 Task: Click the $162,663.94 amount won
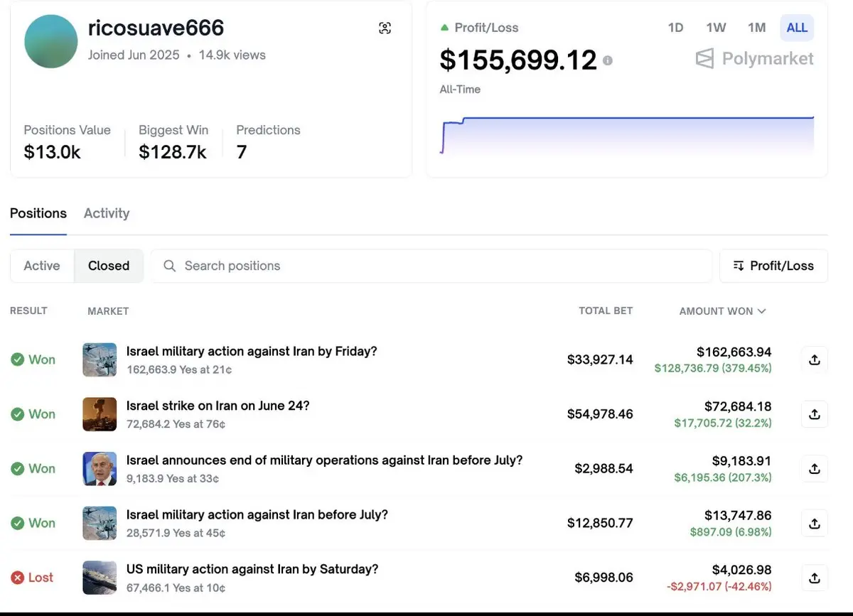(x=734, y=352)
